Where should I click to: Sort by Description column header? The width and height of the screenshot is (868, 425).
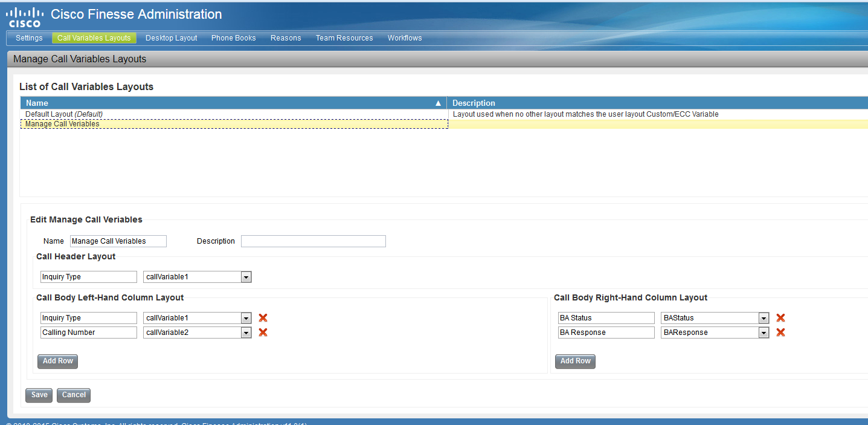click(x=658, y=103)
